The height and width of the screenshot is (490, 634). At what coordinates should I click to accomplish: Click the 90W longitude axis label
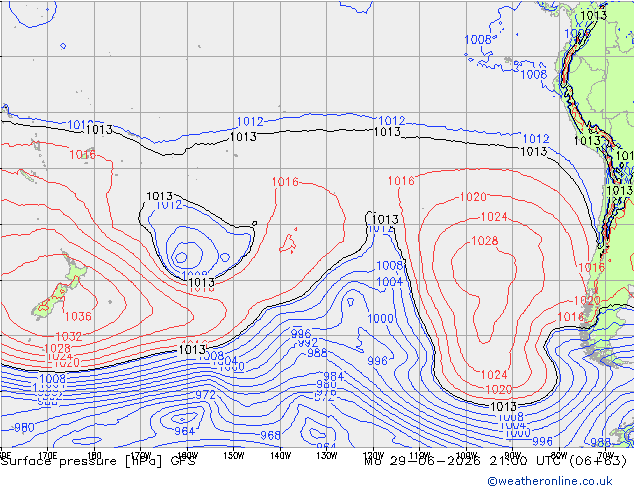pos(513,455)
